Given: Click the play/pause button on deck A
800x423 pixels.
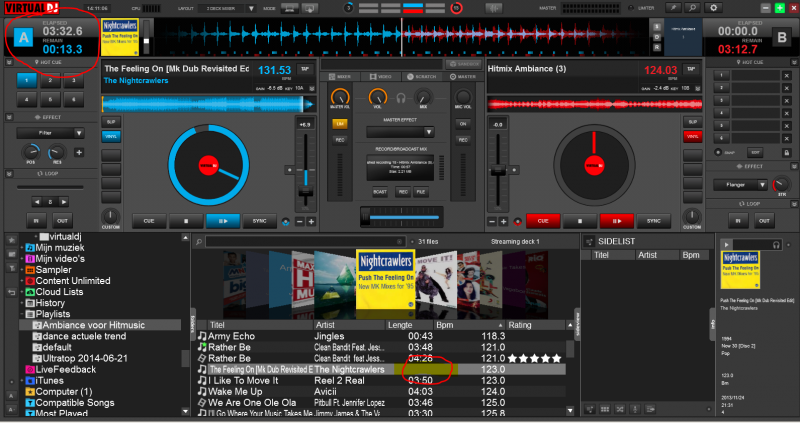Looking at the screenshot, I should (223, 221).
